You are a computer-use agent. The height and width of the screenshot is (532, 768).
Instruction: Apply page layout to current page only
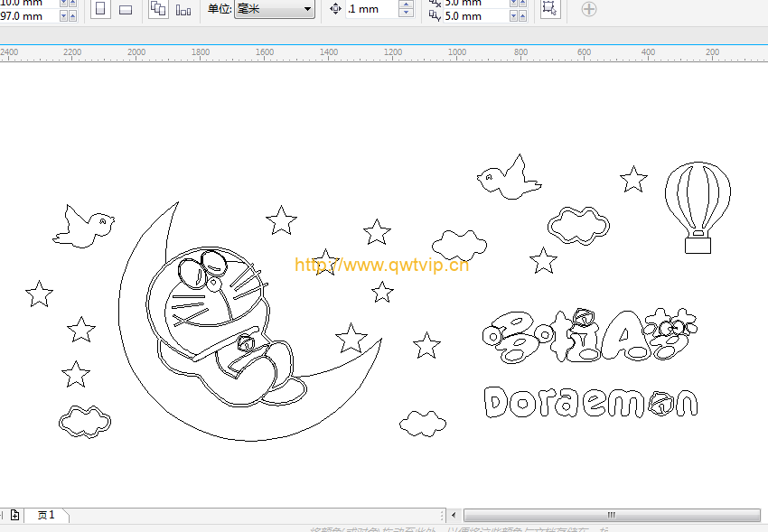coord(183,9)
